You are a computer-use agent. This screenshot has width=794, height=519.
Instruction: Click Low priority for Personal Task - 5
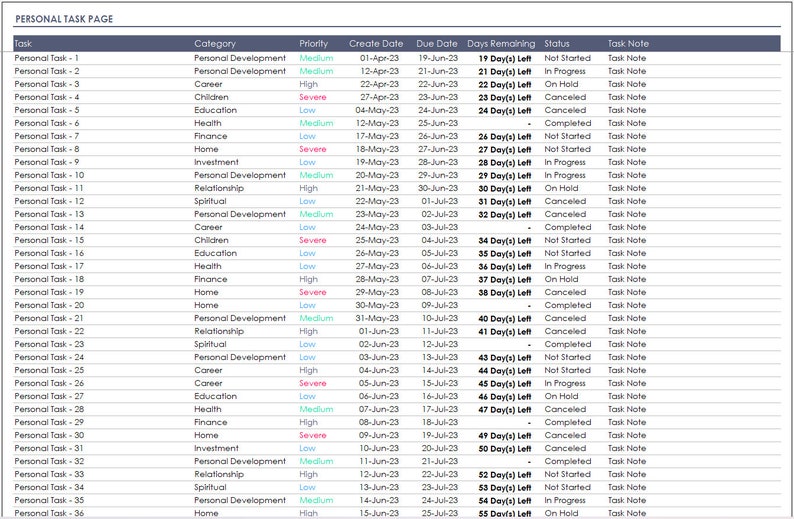pos(307,110)
